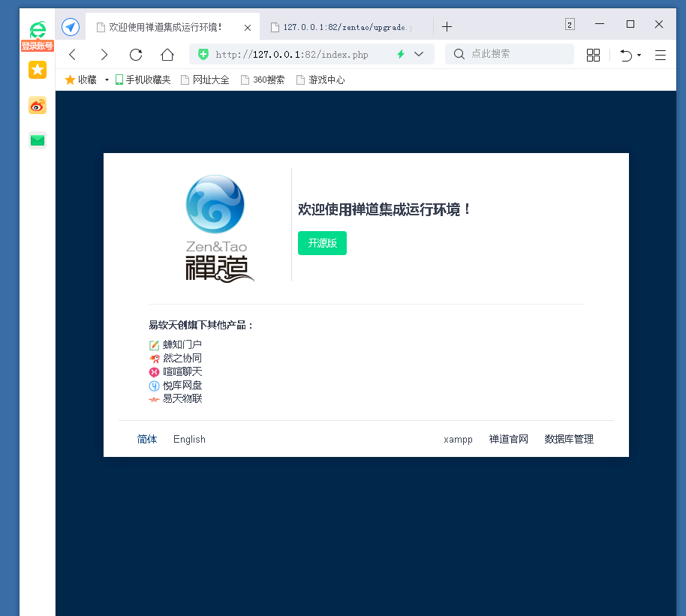Open the 数据库管理 link
The image size is (686, 616).
567,439
